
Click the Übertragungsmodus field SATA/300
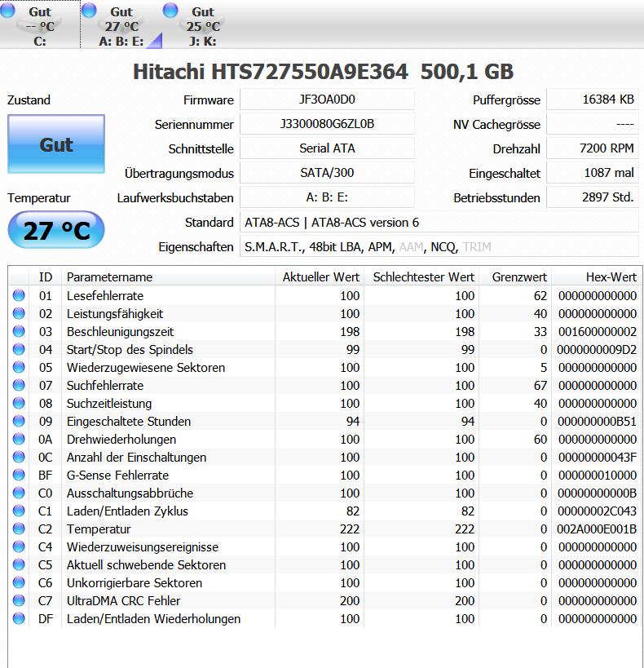click(327, 173)
